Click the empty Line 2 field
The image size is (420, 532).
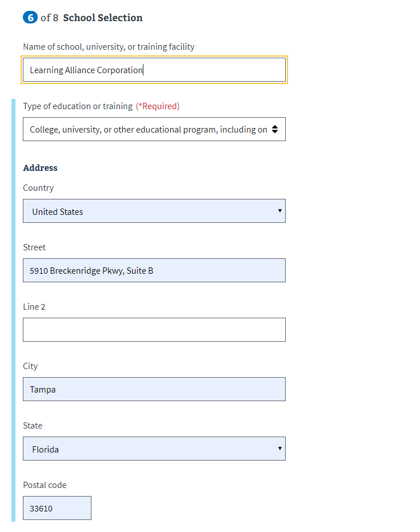(x=154, y=330)
